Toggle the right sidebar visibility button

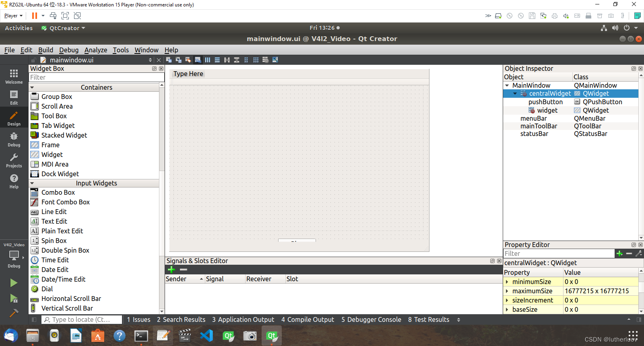(639, 319)
